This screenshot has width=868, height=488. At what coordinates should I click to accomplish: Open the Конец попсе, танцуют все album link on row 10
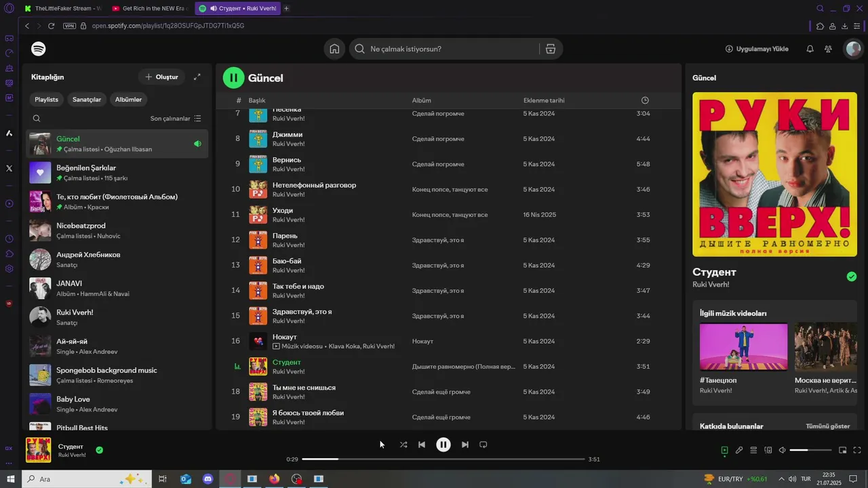(x=450, y=189)
